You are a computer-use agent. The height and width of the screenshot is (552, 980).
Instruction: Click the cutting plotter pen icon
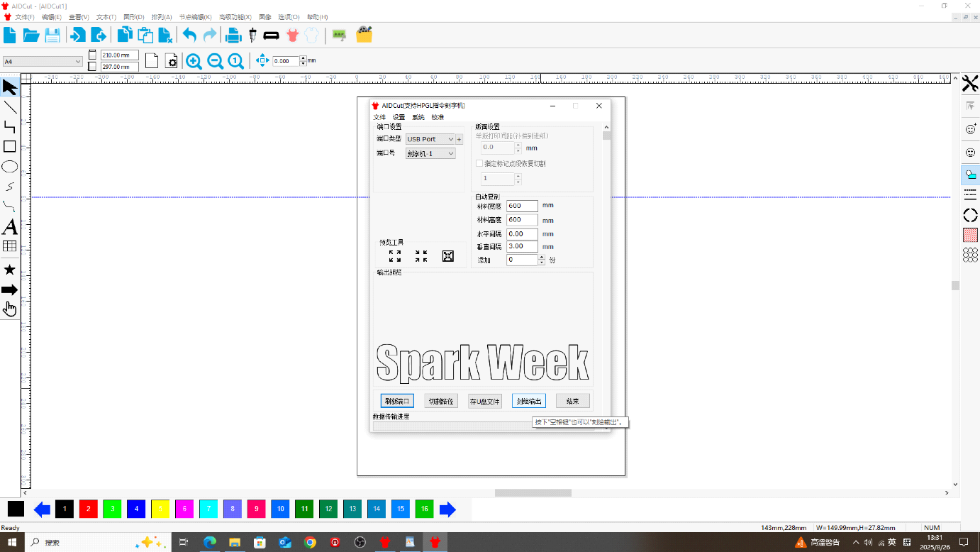click(252, 35)
